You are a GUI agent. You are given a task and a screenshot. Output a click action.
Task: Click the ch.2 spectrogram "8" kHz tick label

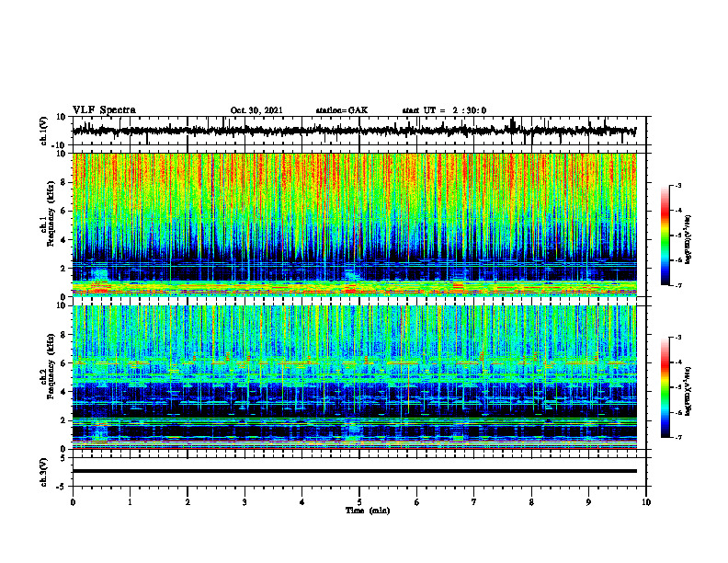(63, 335)
